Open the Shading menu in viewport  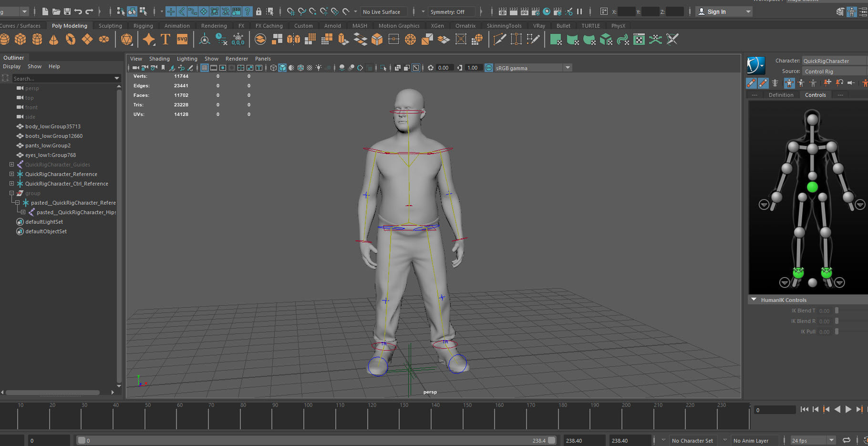pyautogui.click(x=159, y=59)
